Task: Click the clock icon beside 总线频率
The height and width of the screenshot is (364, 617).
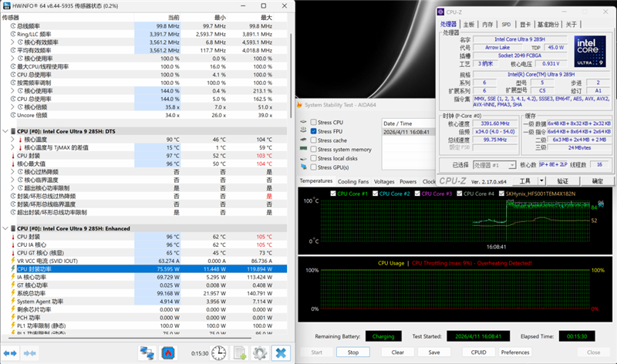Action: click(13, 26)
